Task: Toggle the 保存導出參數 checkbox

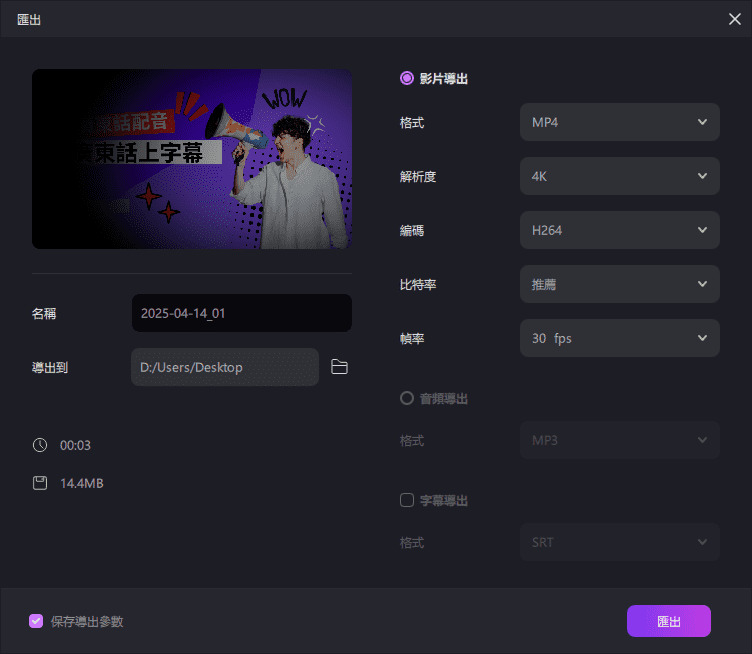Action: [x=36, y=621]
